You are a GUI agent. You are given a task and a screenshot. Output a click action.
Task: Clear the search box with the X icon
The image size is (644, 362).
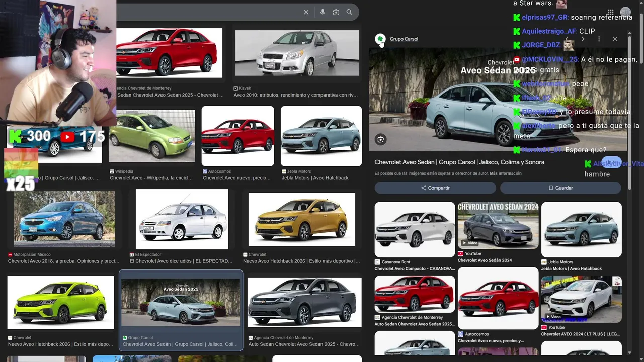306,12
